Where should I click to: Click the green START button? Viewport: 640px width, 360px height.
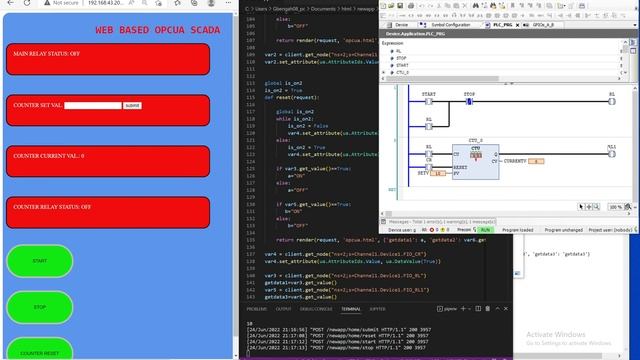pos(40,261)
